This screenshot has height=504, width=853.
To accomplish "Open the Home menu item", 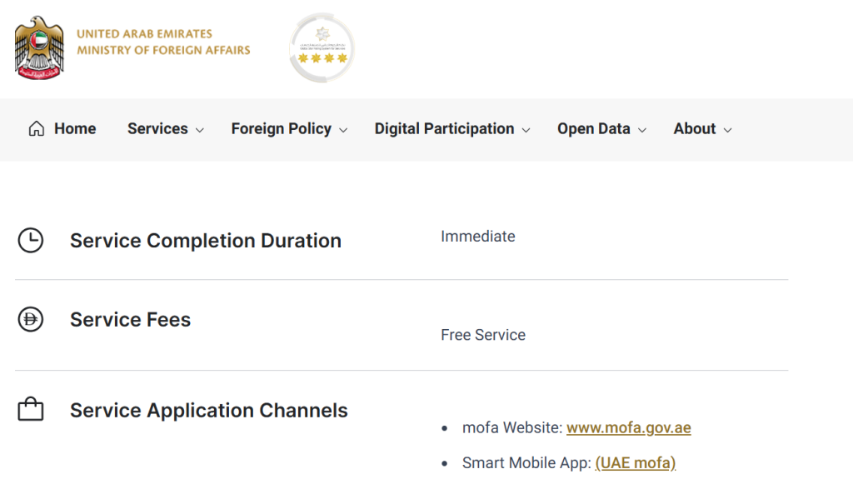I will pos(75,128).
